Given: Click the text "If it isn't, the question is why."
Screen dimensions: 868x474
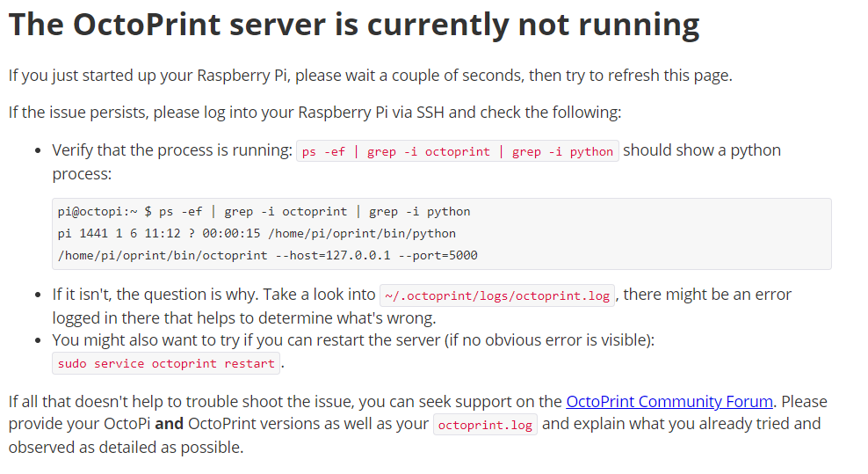Looking at the screenshot, I should pyautogui.click(x=155, y=295).
